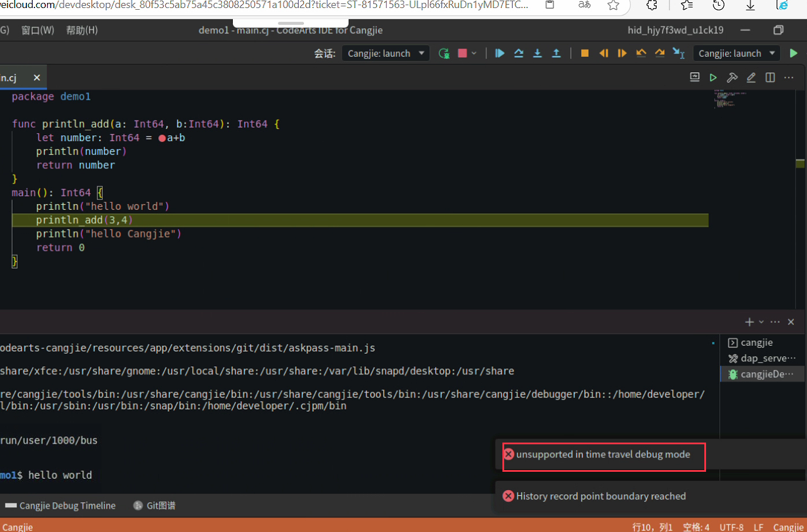Step into the function call
The height and width of the screenshot is (532, 807).
point(537,53)
